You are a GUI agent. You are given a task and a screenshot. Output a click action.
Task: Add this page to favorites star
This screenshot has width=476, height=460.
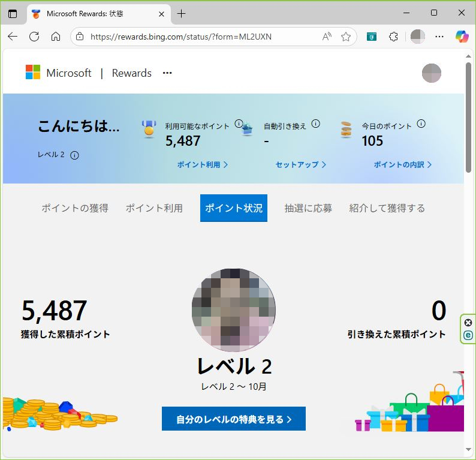[346, 37]
